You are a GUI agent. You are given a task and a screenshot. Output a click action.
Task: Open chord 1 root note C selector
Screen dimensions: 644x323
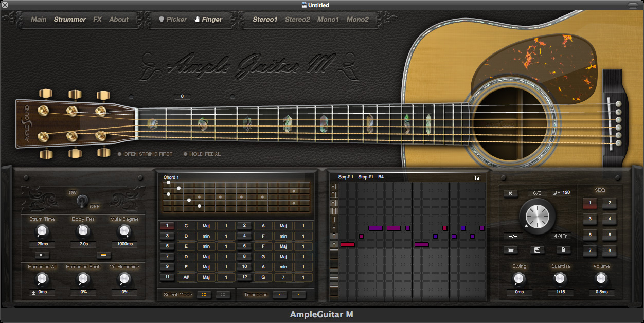[x=186, y=226]
